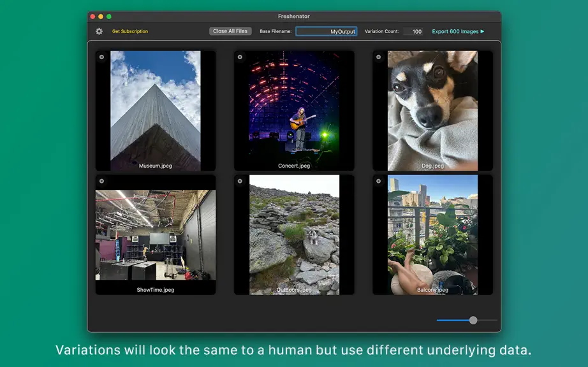Open the settings gear icon

click(99, 31)
